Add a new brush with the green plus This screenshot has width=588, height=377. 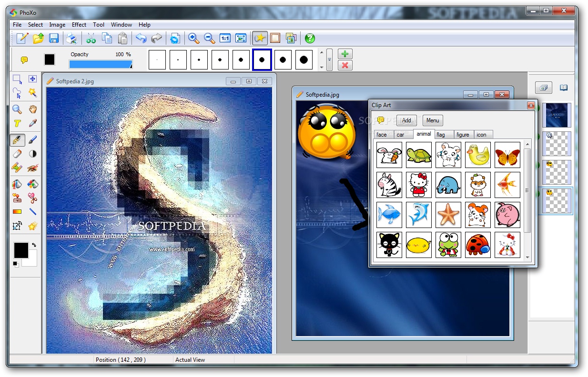pyautogui.click(x=345, y=54)
